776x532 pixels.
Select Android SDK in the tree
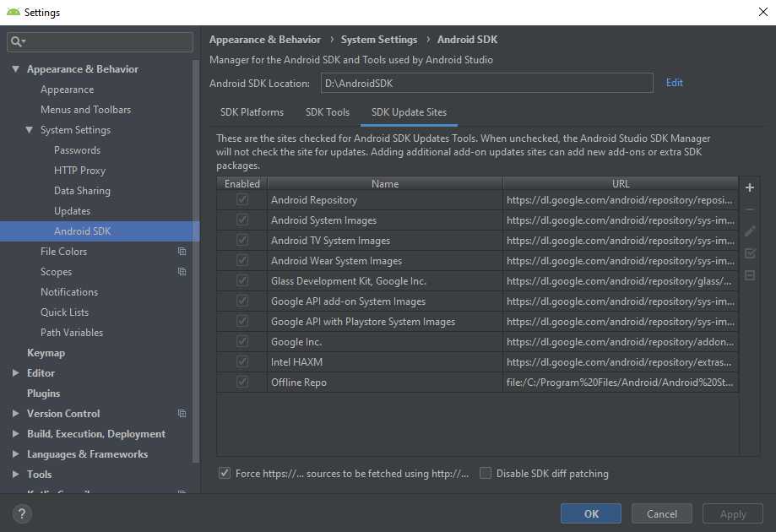100,231
